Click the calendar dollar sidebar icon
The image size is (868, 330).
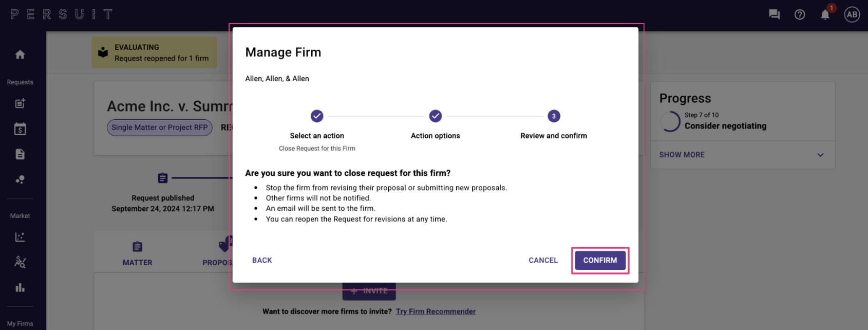click(20, 129)
